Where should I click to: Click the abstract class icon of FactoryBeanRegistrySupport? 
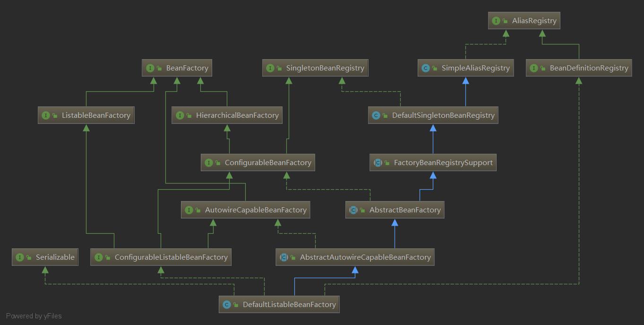coord(378,163)
